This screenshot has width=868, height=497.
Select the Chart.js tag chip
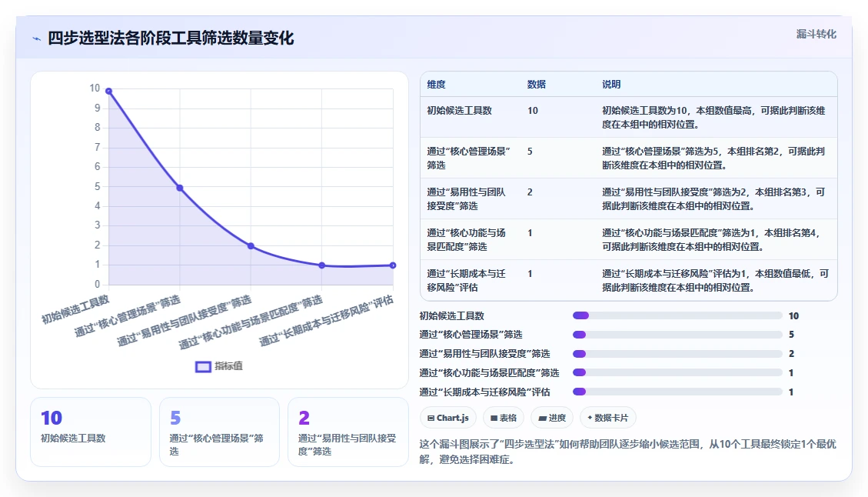point(448,418)
